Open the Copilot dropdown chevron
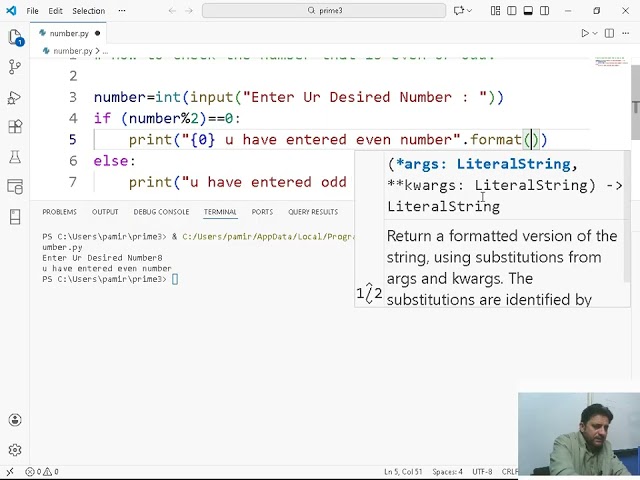The image size is (640, 480). point(469,11)
